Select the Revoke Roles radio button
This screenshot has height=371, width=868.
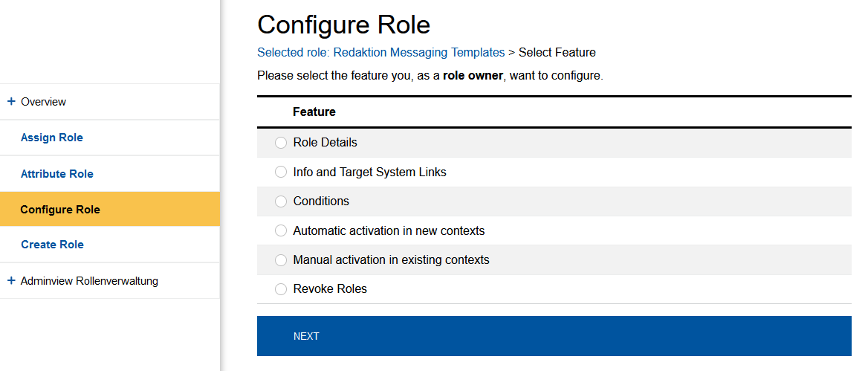coord(281,289)
